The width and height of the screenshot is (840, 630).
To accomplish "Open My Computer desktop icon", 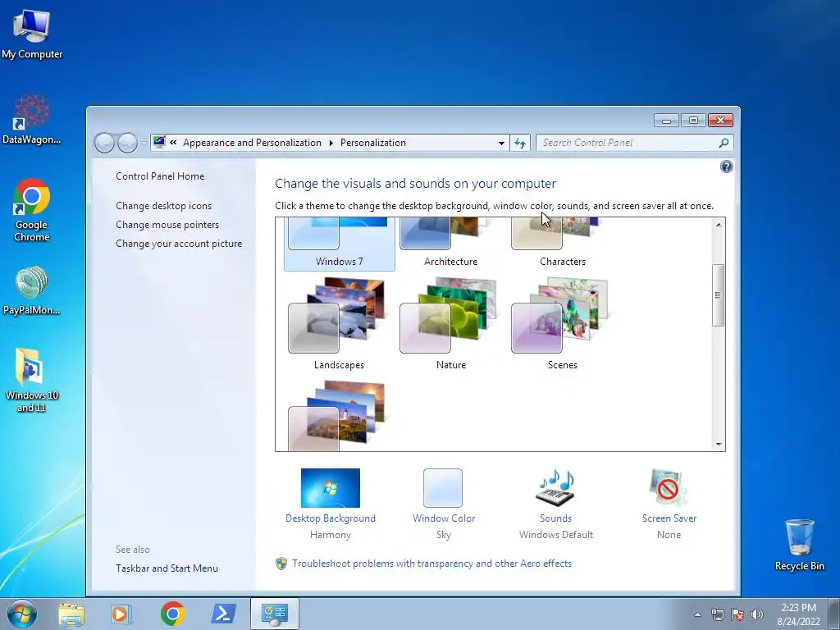I will tap(32, 34).
